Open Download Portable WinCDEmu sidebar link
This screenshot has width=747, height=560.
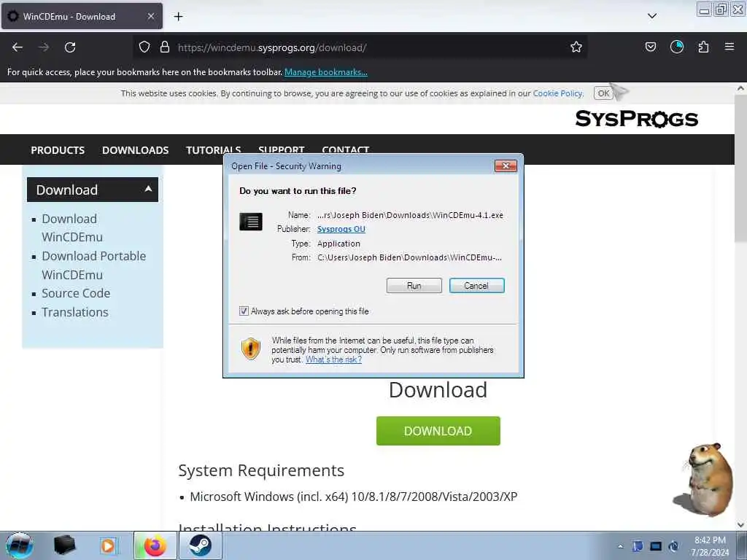[x=94, y=265]
